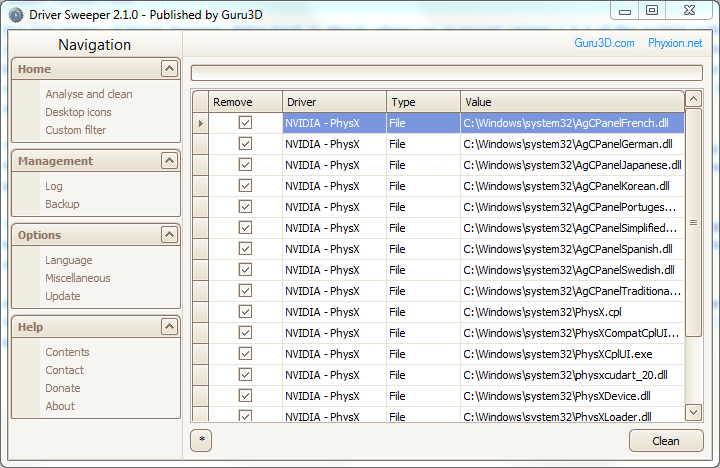Toggle Remove checkbox for PhysX.cpl row
720x468 pixels.
pyautogui.click(x=245, y=312)
